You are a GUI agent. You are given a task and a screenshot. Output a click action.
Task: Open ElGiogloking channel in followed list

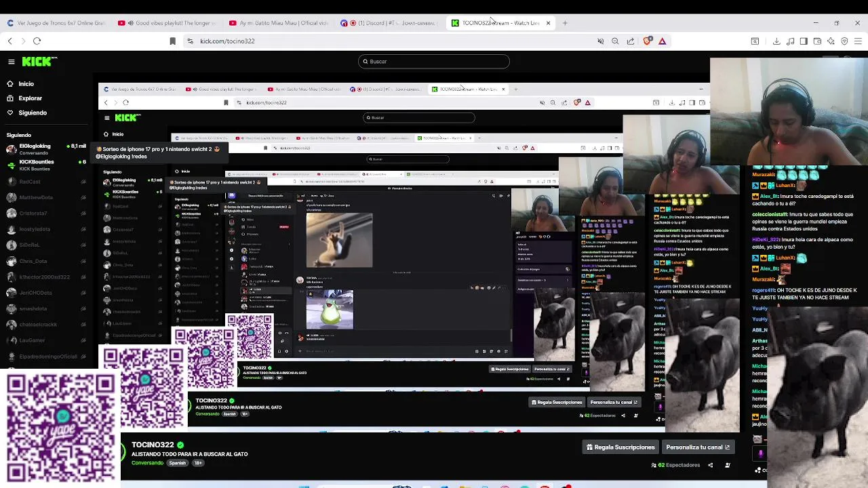[45, 149]
